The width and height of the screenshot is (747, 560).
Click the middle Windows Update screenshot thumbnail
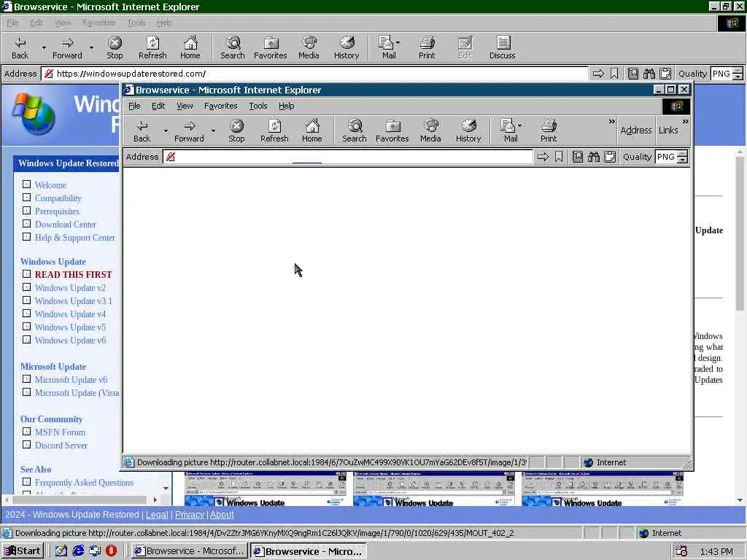434,489
